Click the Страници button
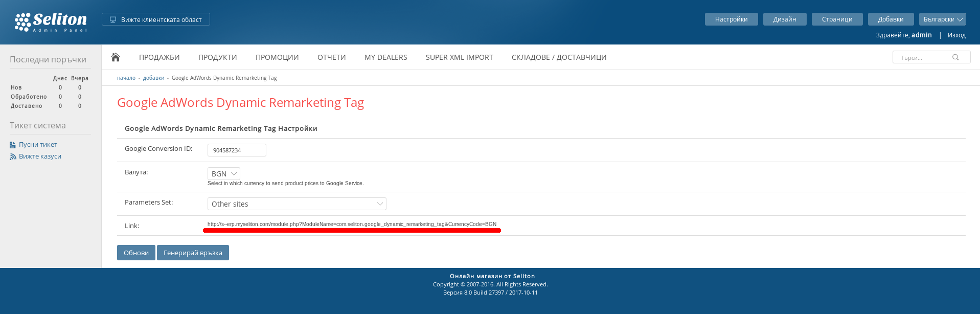This screenshot has width=980, height=314. tap(837, 19)
